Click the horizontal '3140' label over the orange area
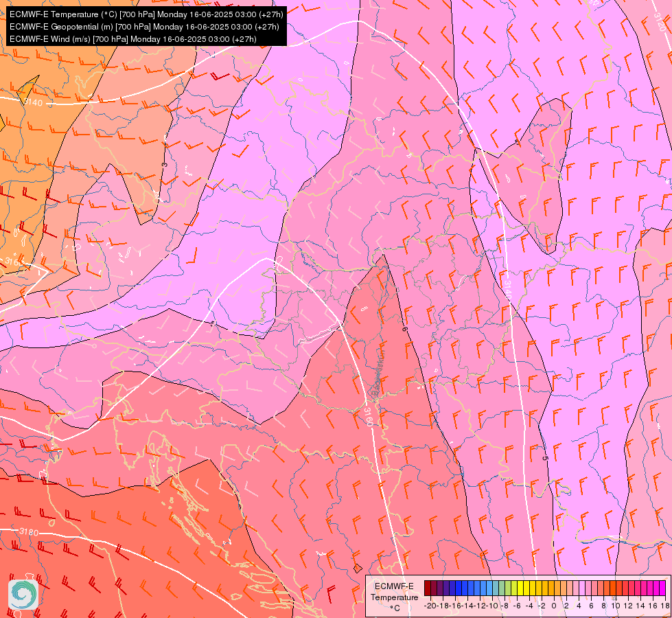672x618 pixels. (x=33, y=102)
